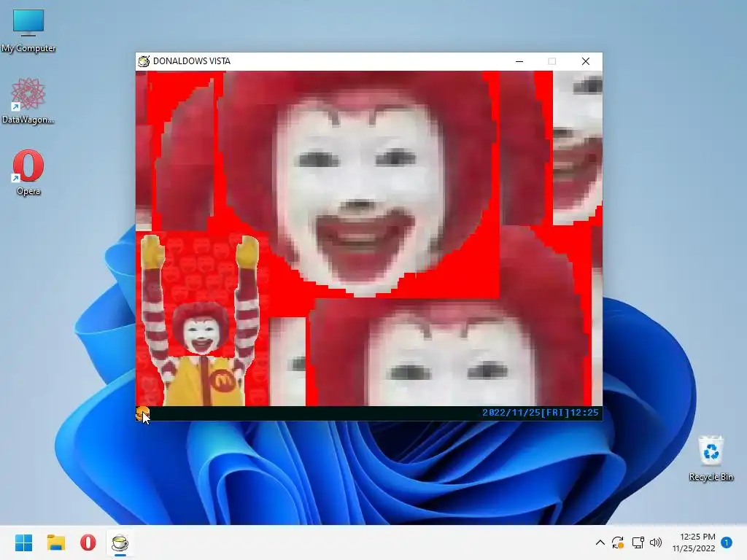Click the Donaldows Vista start burger icon

click(x=142, y=413)
